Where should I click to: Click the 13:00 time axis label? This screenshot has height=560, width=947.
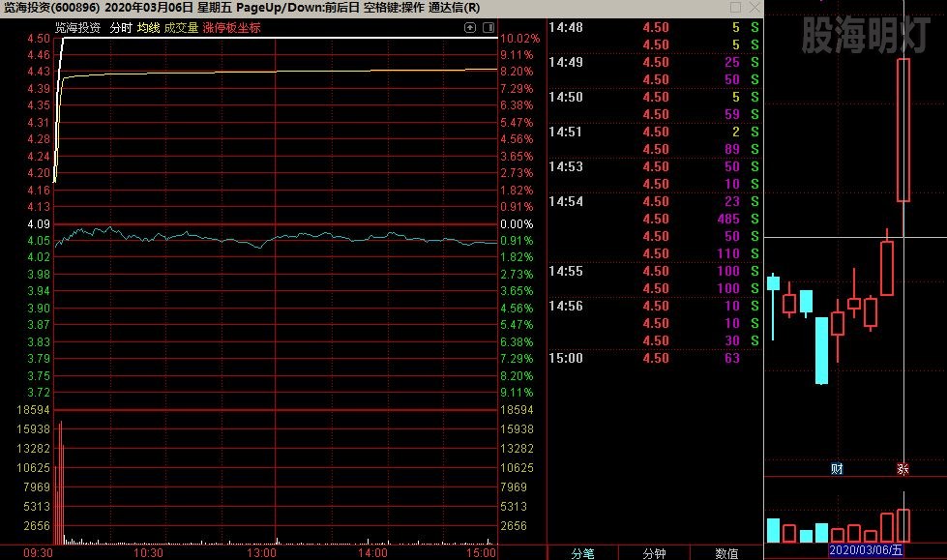coord(261,553)
